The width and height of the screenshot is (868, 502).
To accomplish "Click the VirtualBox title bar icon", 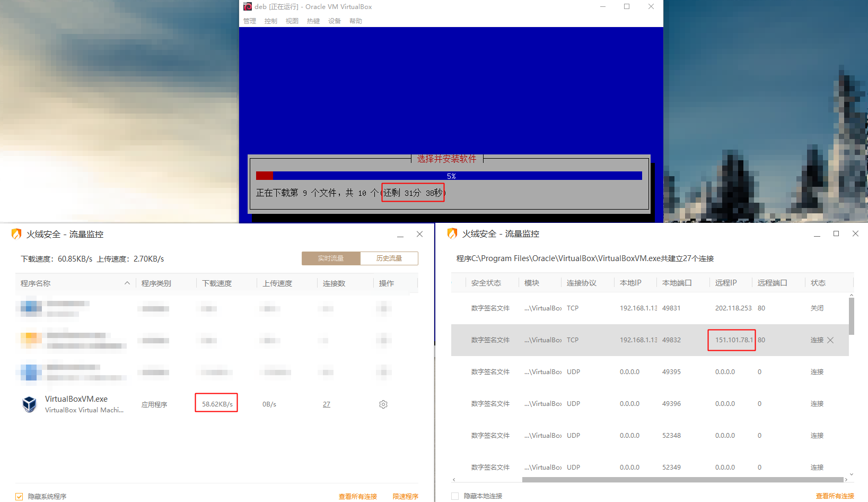I will 248,6.
